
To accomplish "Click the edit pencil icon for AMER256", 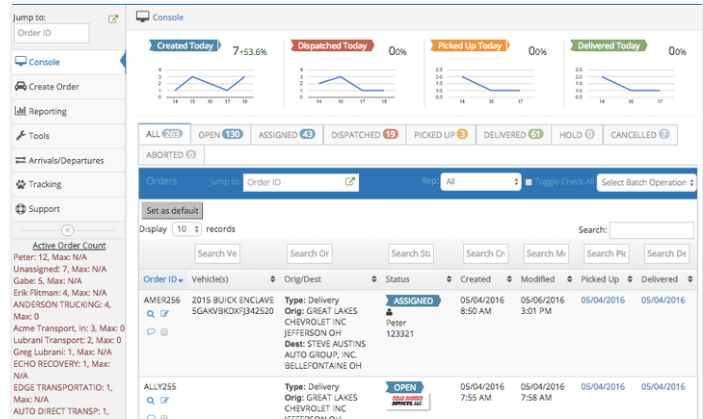I will coord(165,314).
